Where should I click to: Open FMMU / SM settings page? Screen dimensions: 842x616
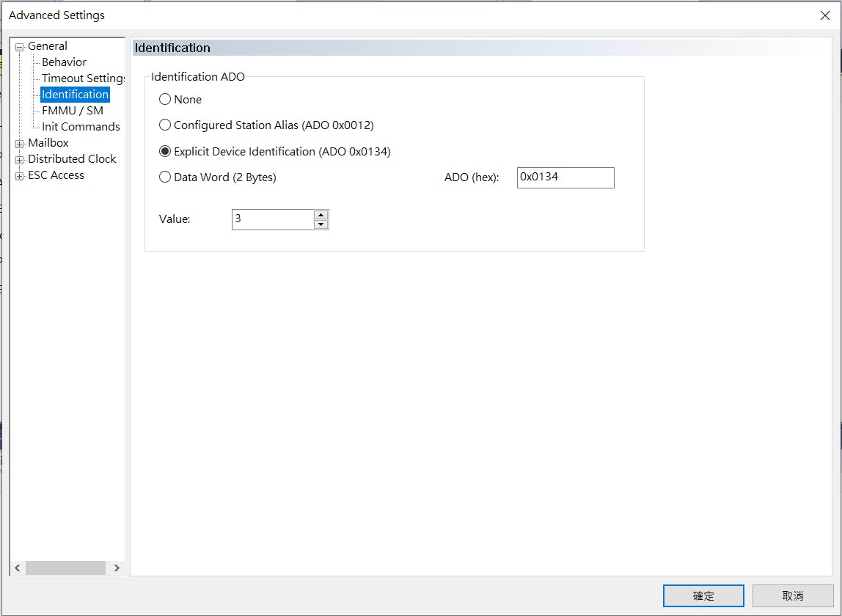point(72,111)
